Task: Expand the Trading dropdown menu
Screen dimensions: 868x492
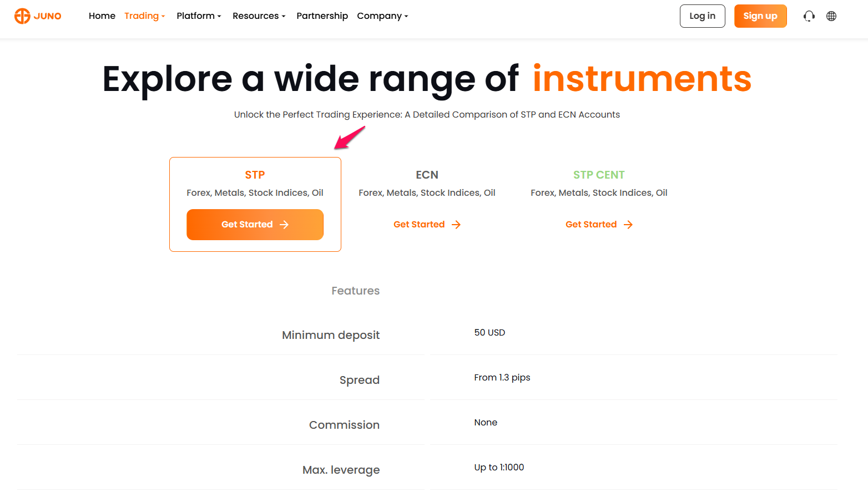Action: coord(145,16)
